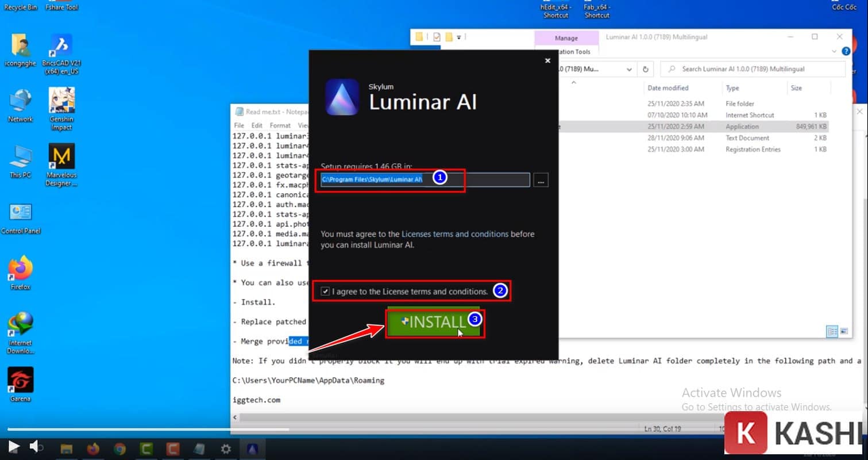
Task: Expand the address bar dropdown in File Explorer
Action: tap(629, 69)
